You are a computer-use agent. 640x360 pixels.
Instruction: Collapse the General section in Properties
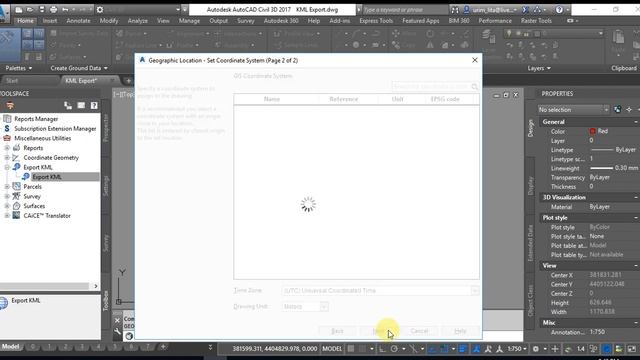[x=636, y=122]
